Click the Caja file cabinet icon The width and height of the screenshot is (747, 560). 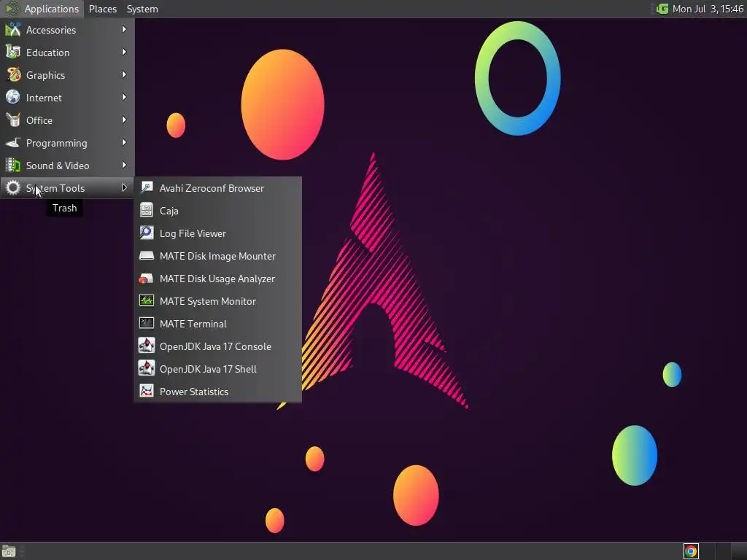pyautogui.click(x=146, y=211)
